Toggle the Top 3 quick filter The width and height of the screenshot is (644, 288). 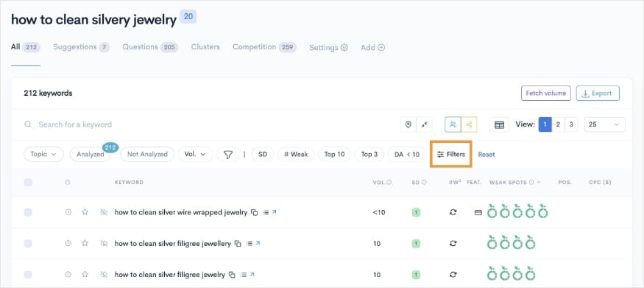[x=369, y=155]
